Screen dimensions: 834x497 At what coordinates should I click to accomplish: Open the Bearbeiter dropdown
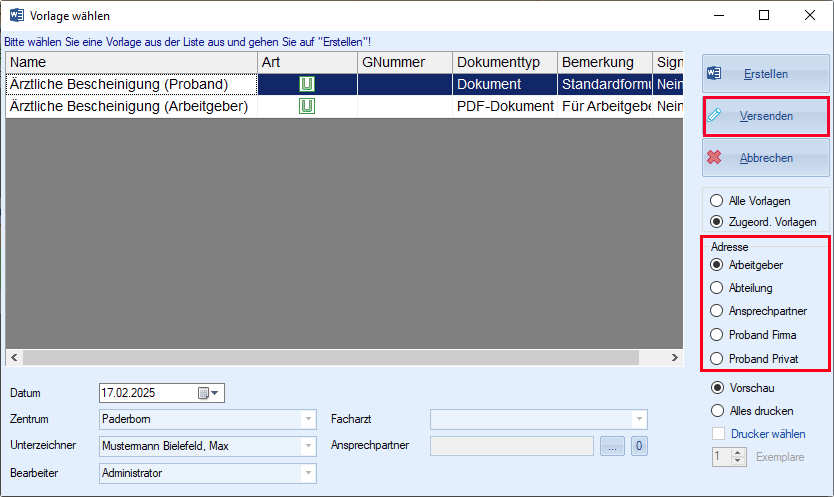coord(308,473)
